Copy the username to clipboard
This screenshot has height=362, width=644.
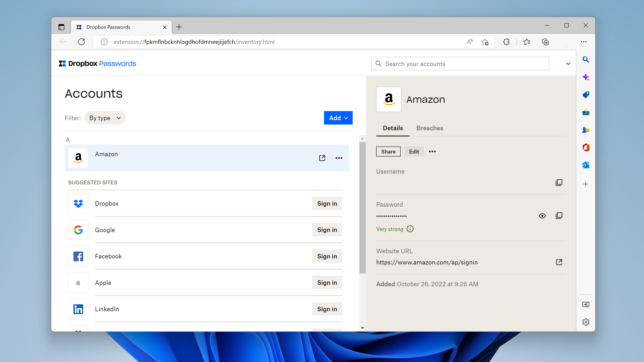coord(559,183)
